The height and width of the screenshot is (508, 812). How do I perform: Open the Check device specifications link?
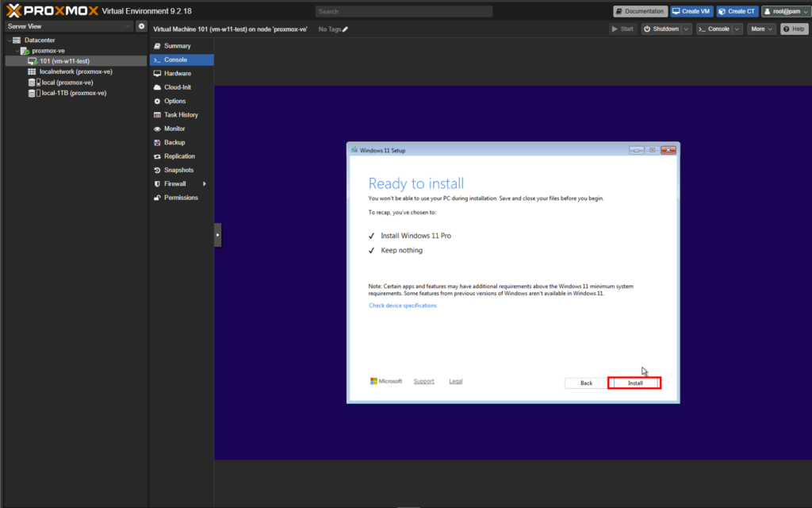tap(402, 306)
